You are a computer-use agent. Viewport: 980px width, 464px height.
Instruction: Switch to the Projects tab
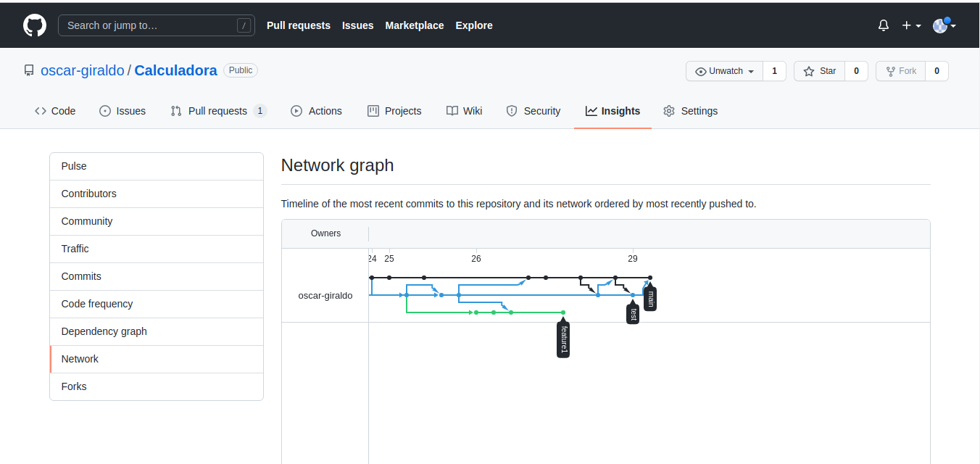[394, 111]
